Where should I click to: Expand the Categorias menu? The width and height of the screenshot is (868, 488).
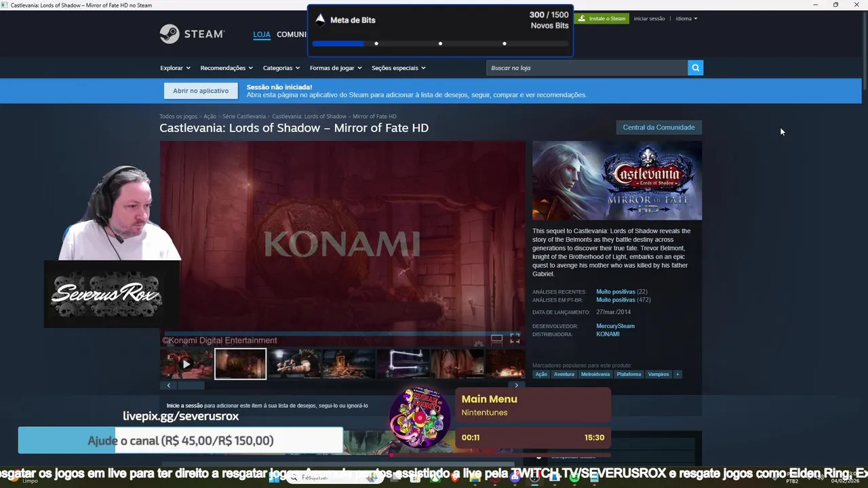(281, 68)
